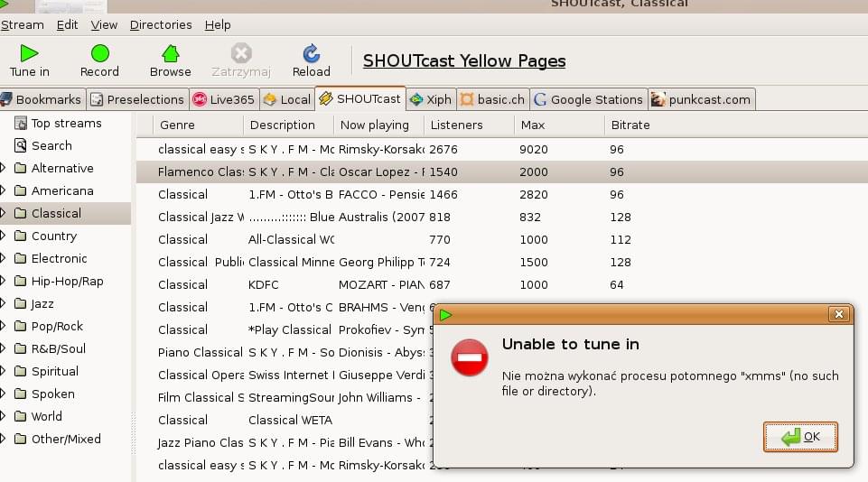868x482 pixels.
Task: Select the Film Classical StreamingSoundtracks row
Action: coord(285,397)
